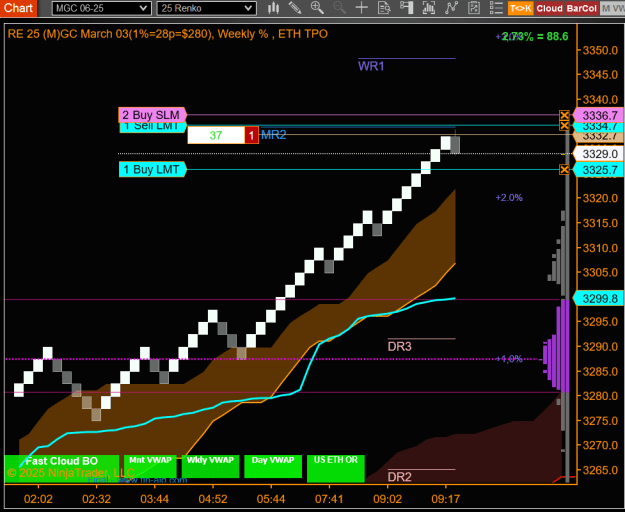This screenshot has height=512, width=625.
Task: Click the MR2 level label
Action: [273, 135]
